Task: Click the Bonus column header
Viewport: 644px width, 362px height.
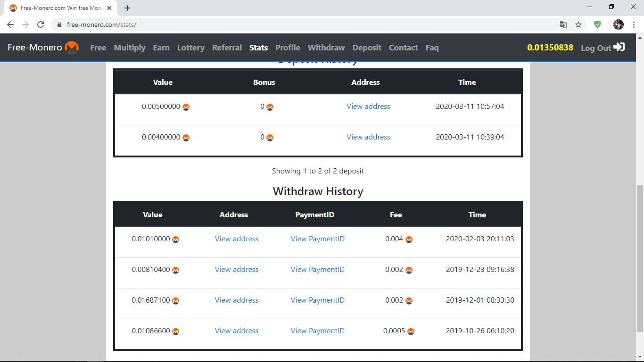Action: 264,82
